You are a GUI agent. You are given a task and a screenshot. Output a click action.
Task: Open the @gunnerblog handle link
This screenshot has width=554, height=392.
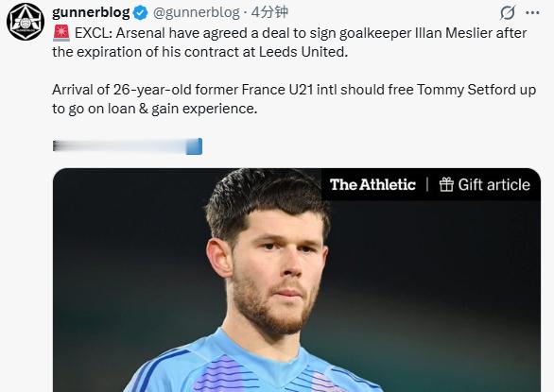[x=196, y=12]
